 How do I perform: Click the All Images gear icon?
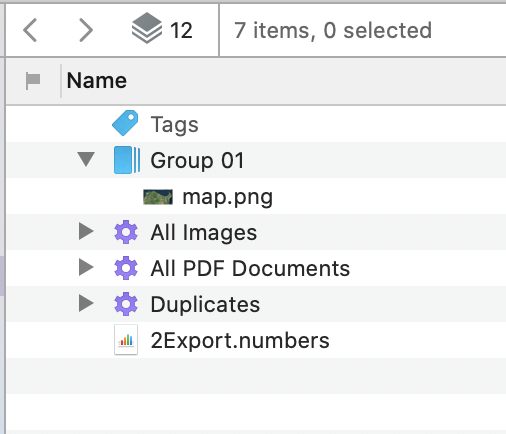tap(126, 232)
